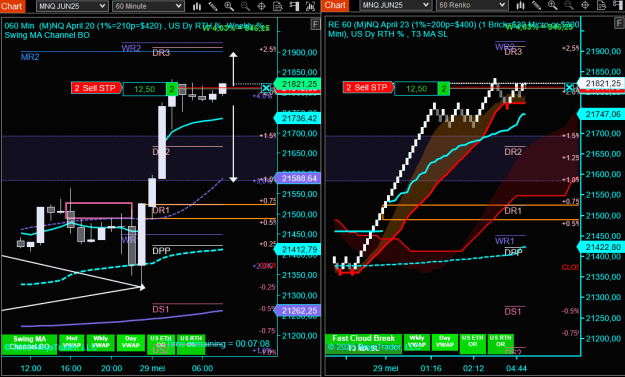The image size is (625, 377).
Task: Toggle US RTH OR button on right Renko chart
Action: click(501, 344)
